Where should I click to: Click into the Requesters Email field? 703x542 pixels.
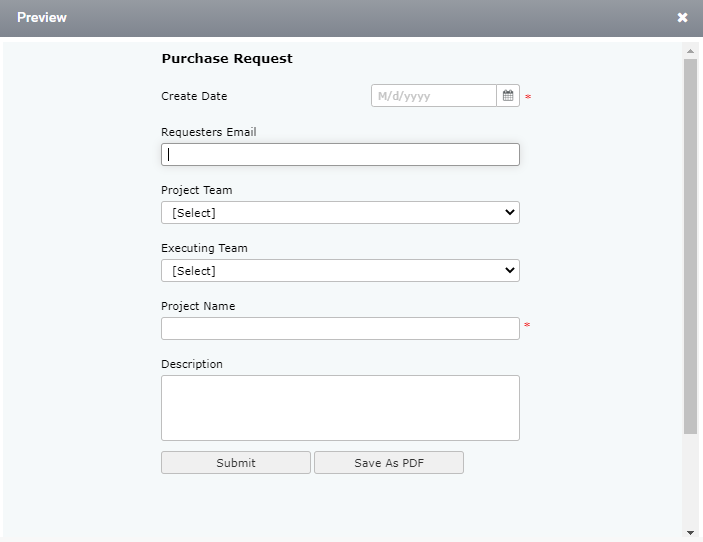click(340, 155)
